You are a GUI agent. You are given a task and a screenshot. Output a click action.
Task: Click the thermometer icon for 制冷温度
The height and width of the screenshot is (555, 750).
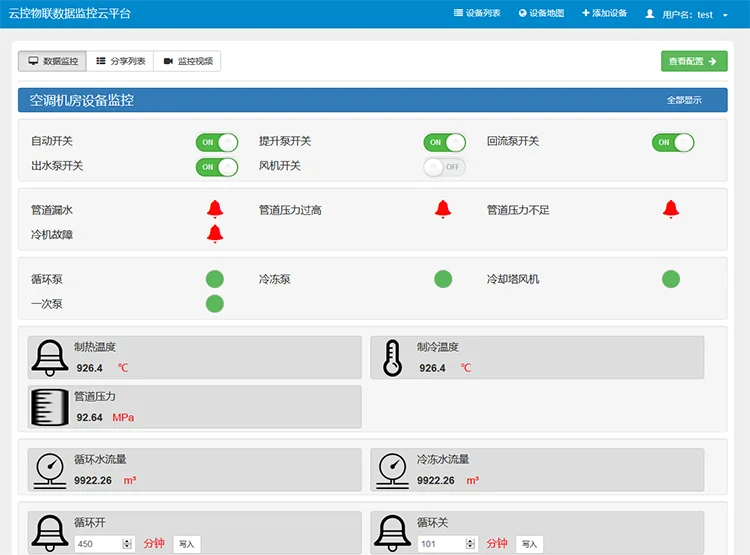(x=392, y=358)
